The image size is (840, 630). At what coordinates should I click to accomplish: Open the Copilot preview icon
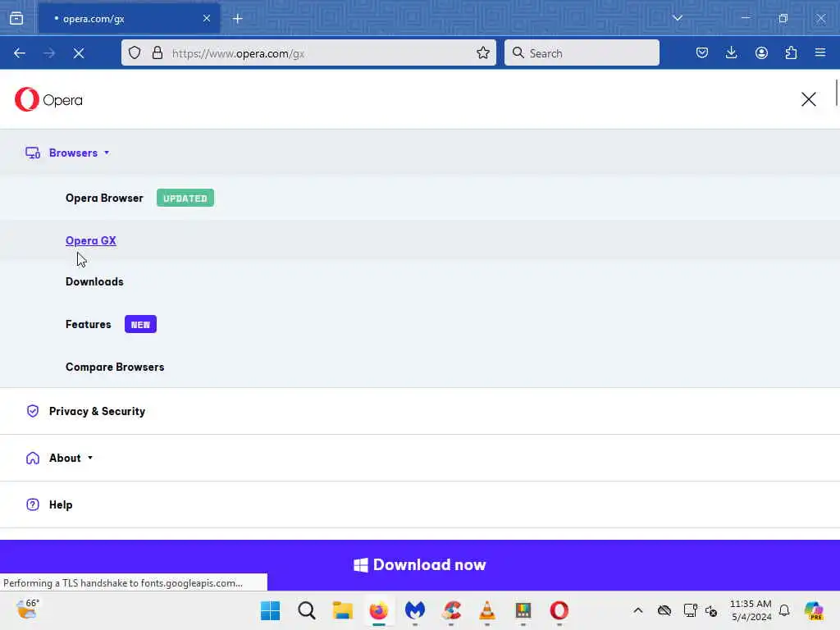point(814,610)
